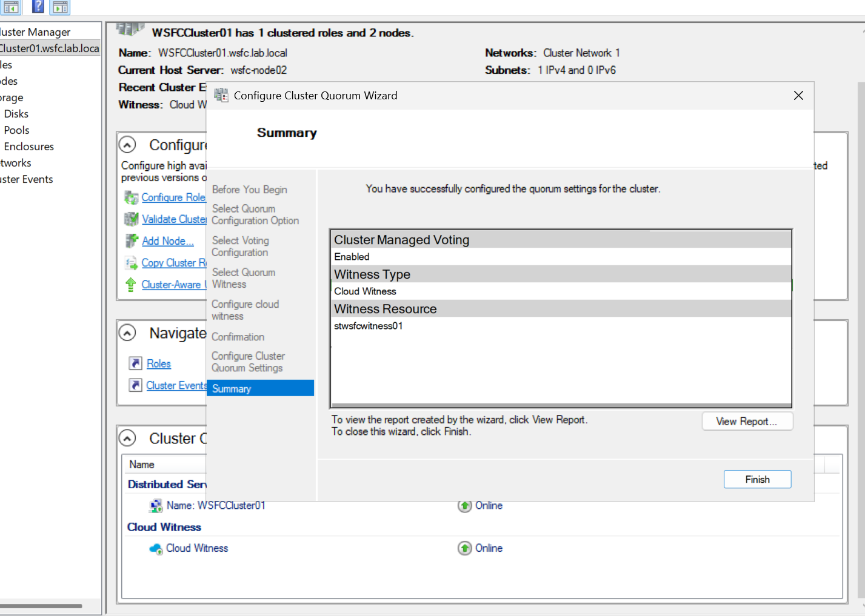This screenshot has width=865, height=616.
Task: Toggle the Show/Hide Action Pane icon
Action: pyautogui.click(x=60, y=7)
